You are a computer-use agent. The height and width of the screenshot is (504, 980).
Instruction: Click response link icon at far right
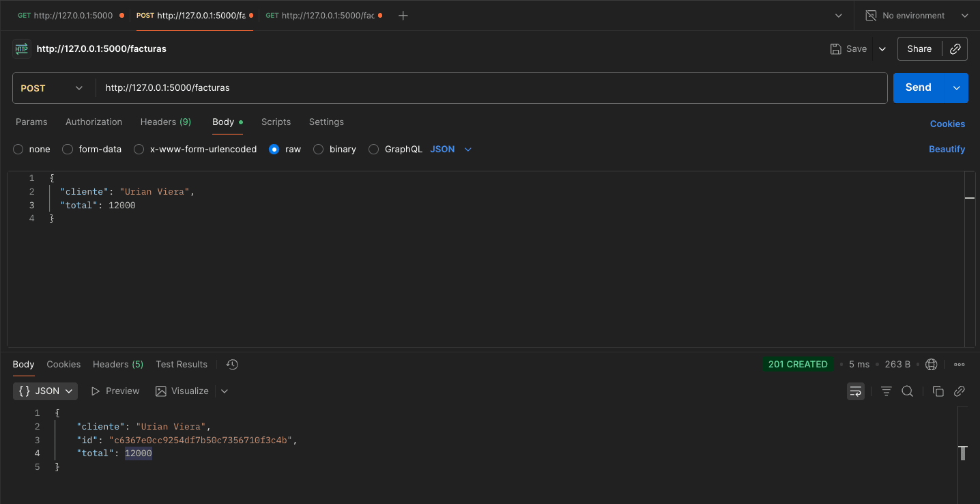pos(959,391)
